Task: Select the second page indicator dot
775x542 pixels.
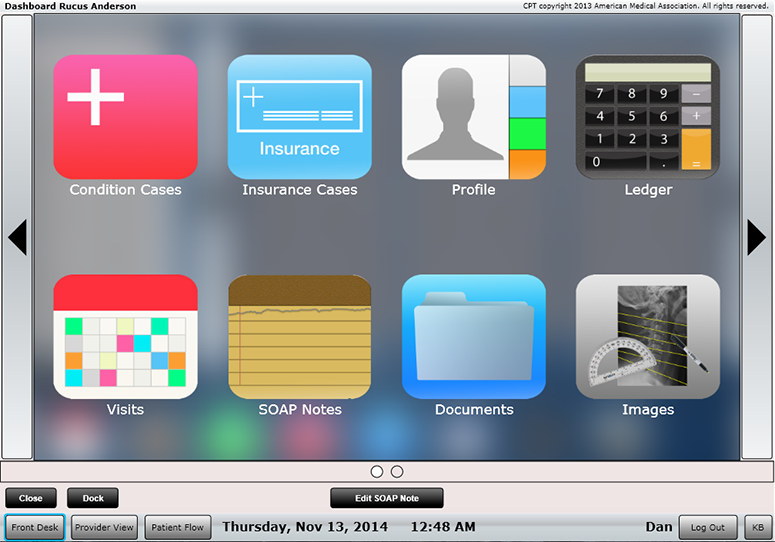Action: tap(397, 471)
